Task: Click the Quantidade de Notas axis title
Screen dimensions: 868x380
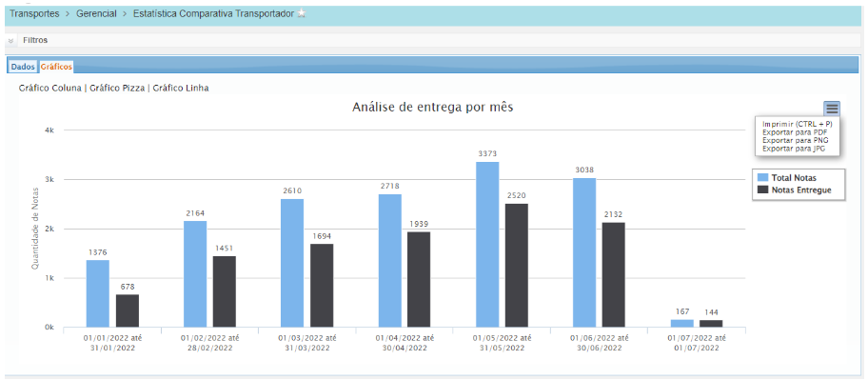Action: coord(35,229)
